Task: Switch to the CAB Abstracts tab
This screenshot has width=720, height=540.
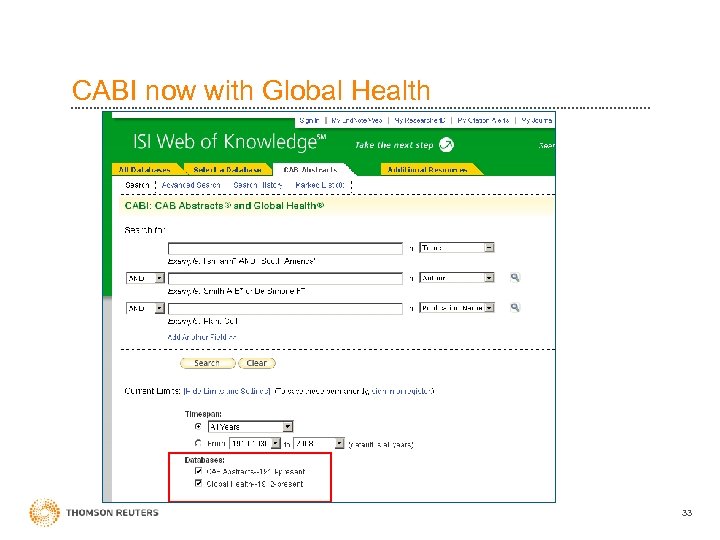Action: coord(311,169)
